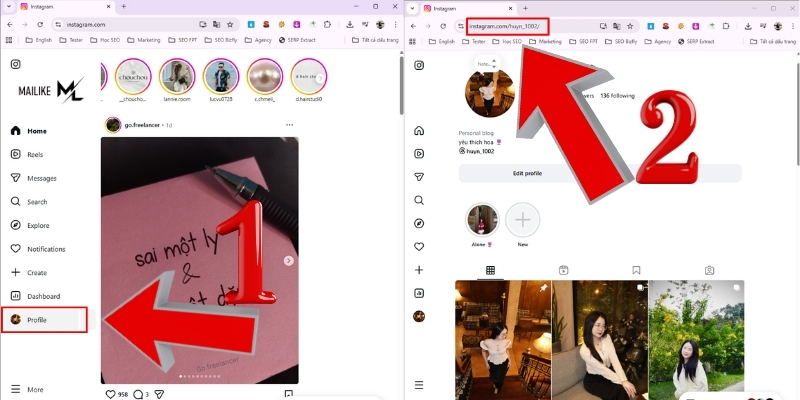Screen dimensions: 800x400
Task: Click the home icon in the profile window sidebar
Action: pos(419,131)
